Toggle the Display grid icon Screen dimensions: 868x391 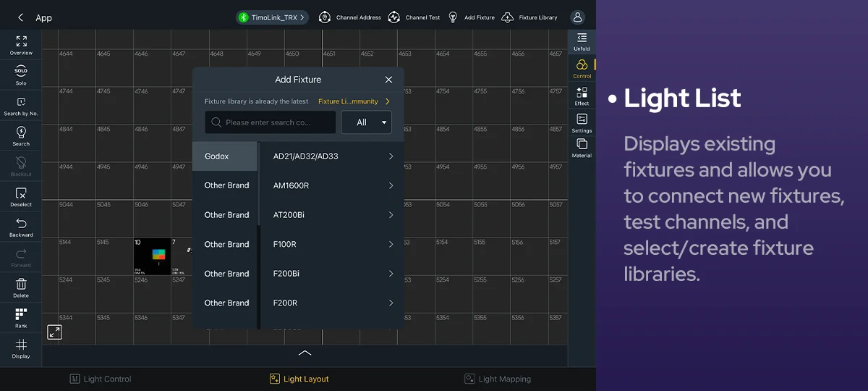pos(21,348)
